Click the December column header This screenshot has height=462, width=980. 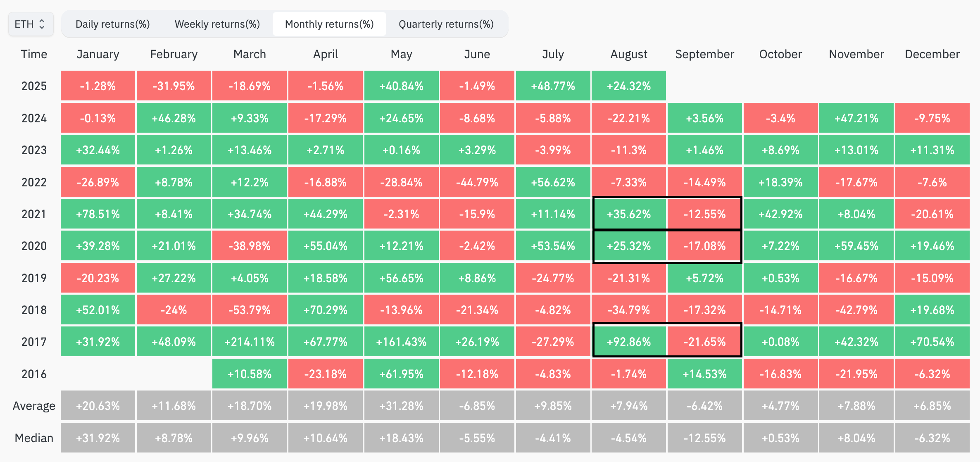point(932,54)
